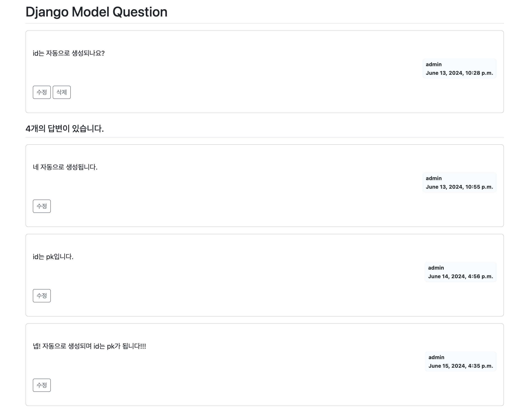This screenshot has width=532, height=412.
Task: Click 수정 on the '네 자동으로 생성됩니다.' answer
Action: (x=42, y=206)
